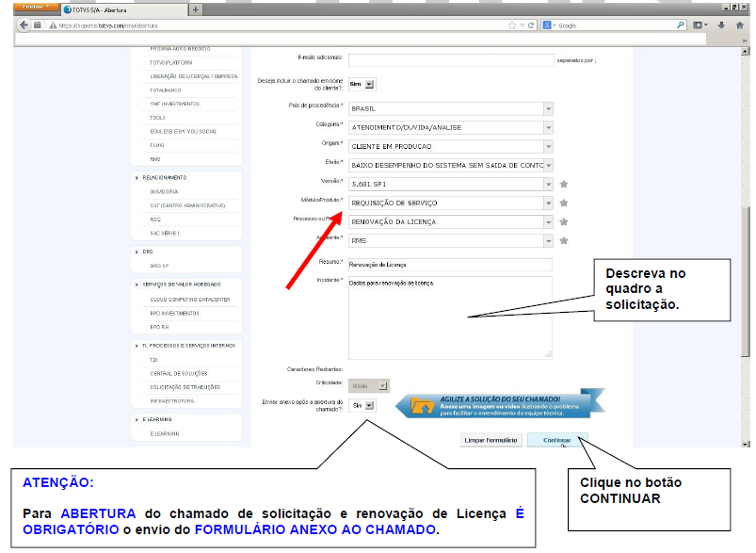Click the Firefox menu button
This screenshot has width=756, height=553.
36,8
